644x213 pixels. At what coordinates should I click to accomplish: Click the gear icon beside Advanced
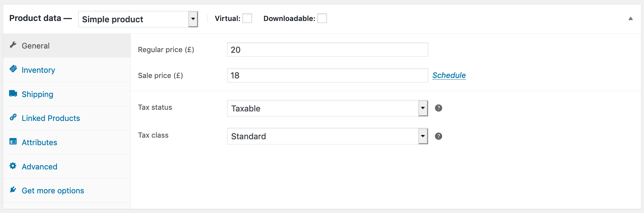[x=13, y=165]
